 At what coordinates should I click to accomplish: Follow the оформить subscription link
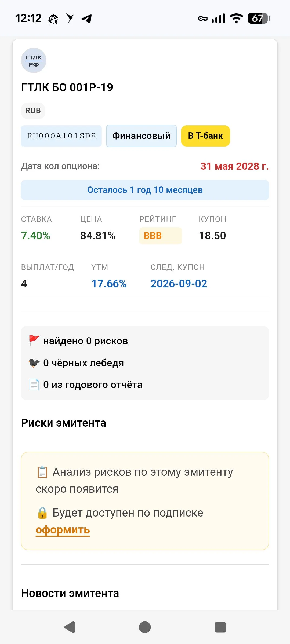coord(63,530)
